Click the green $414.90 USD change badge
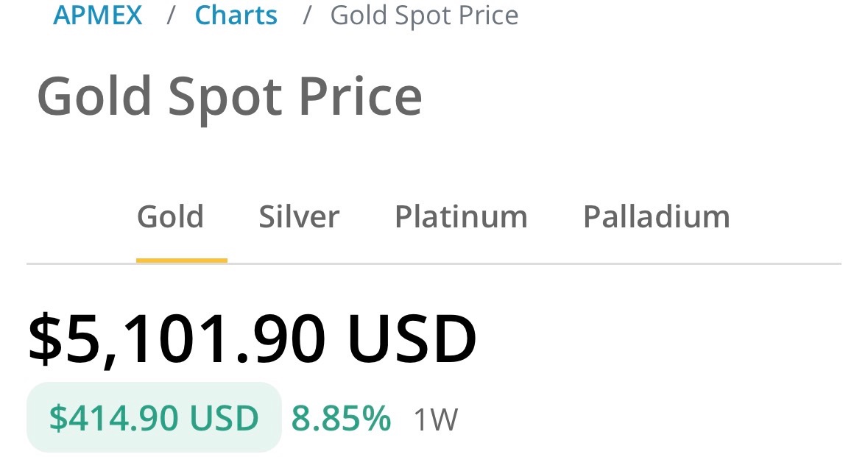Viewport: 868px width, 457px height. [x=154, y=418]
